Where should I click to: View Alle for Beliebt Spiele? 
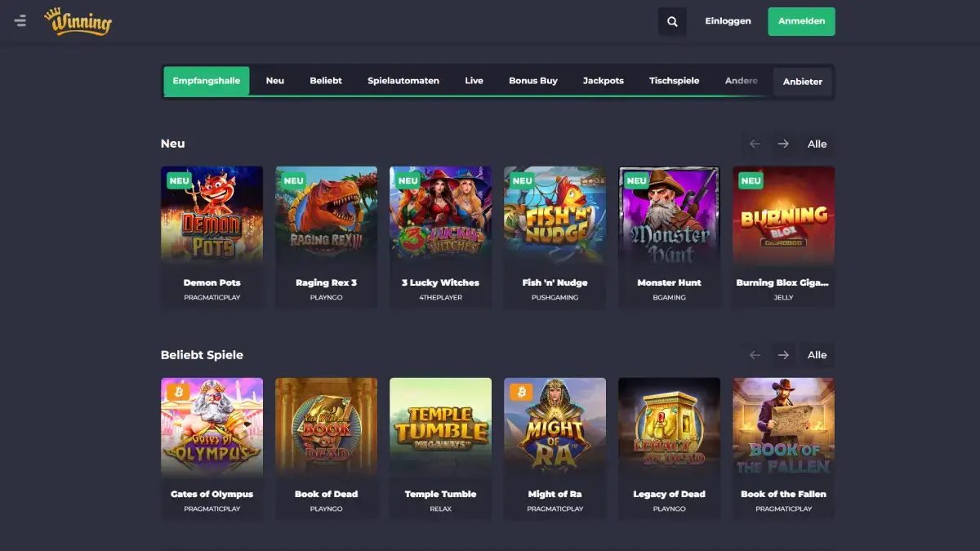(817, 354)
